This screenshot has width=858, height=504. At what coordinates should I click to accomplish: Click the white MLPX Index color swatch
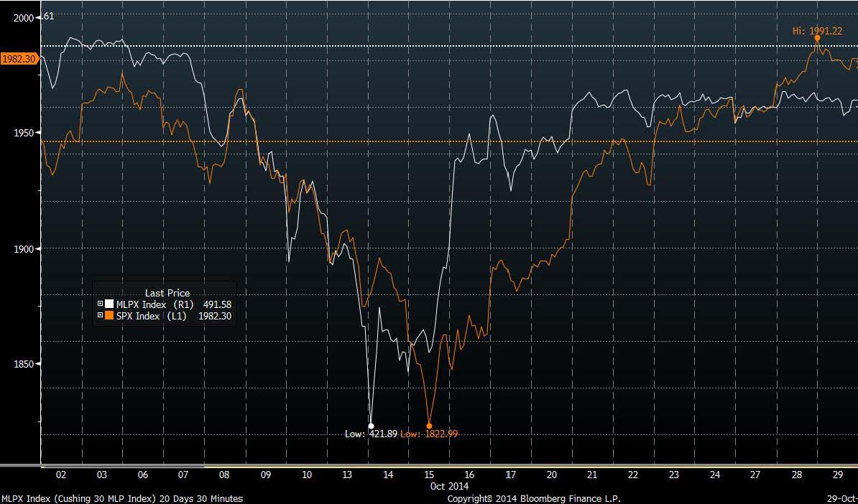point(110,304)
